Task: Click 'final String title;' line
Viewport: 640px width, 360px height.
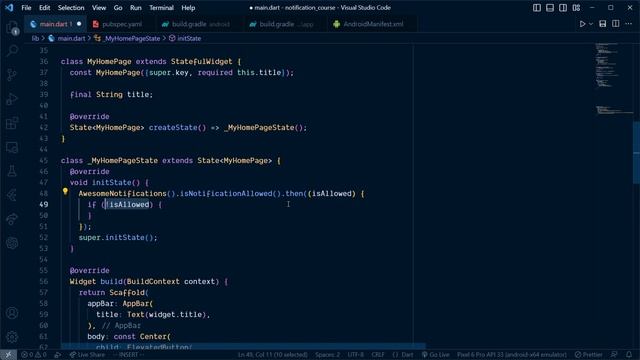Action: pos(111,95)
